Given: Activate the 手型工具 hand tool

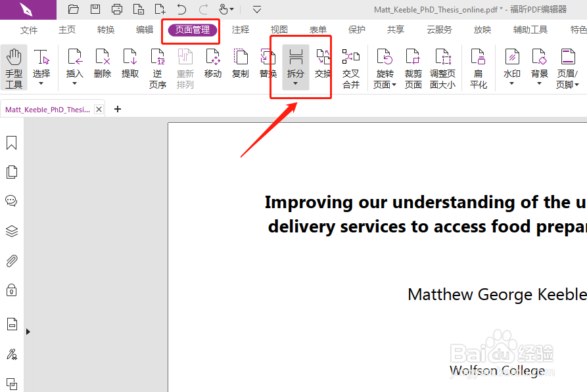Looking at the screenshot, I should [14, 68].
